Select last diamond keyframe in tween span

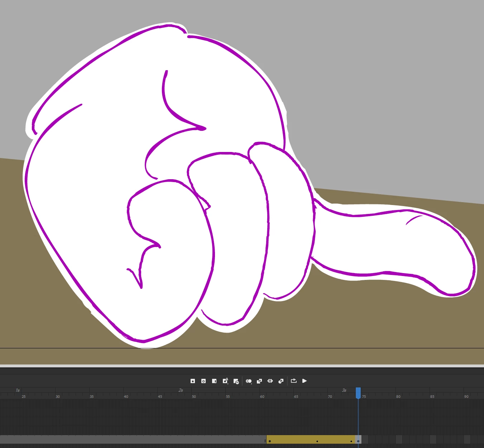tap(351, 441)
